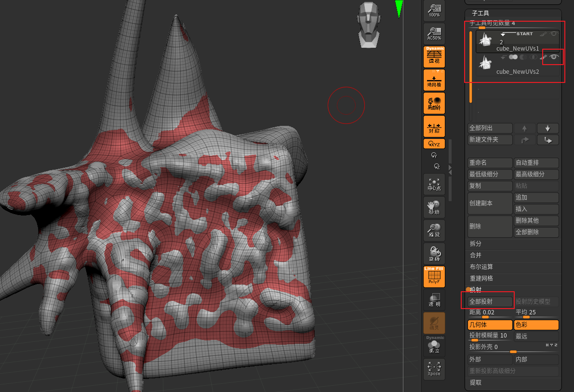Viewport: 574px width, 392px height.
Task: Click 删除其他 (Delete Other) button
Action: click(x=536, y=220)
